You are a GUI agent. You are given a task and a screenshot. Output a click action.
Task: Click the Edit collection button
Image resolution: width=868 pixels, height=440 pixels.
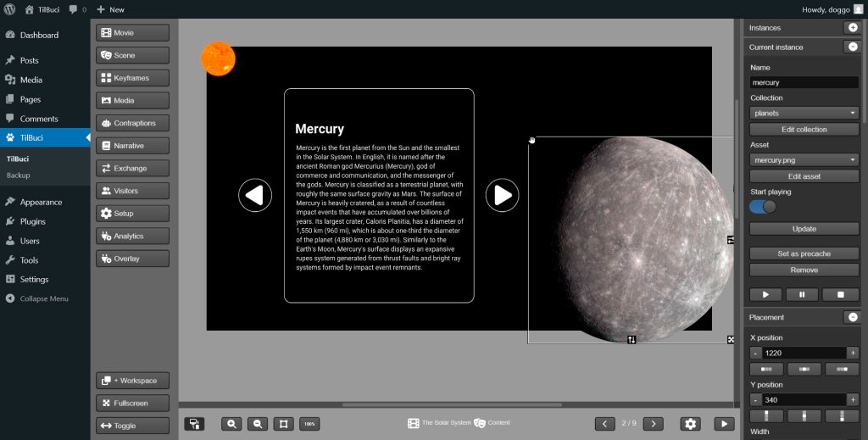(x=804, y=130)
